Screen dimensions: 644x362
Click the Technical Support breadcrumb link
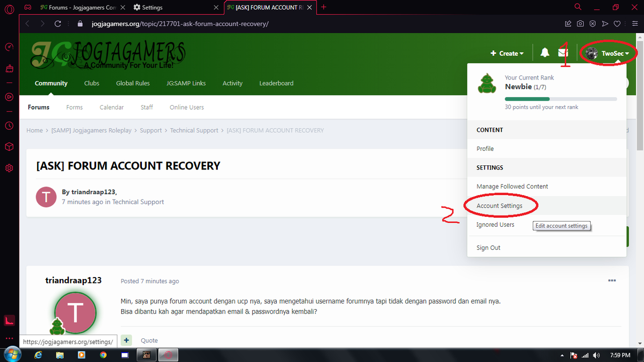[x=194, y=130]
